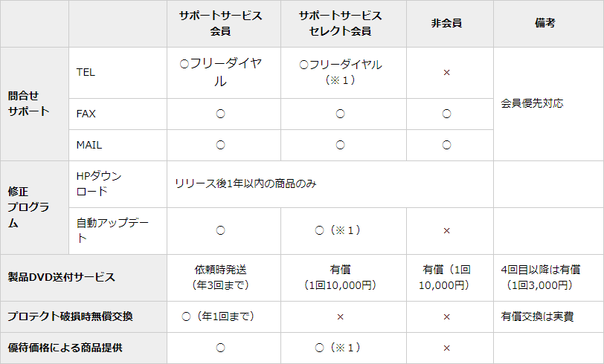Click the × mark in non-member TEL cell
The width and height of the screenshot is (604, 364).
click(446, 73)
